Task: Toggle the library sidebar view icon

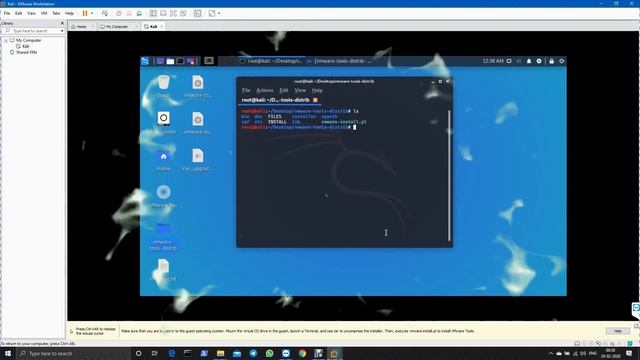Action: click(x=153, y=13)
